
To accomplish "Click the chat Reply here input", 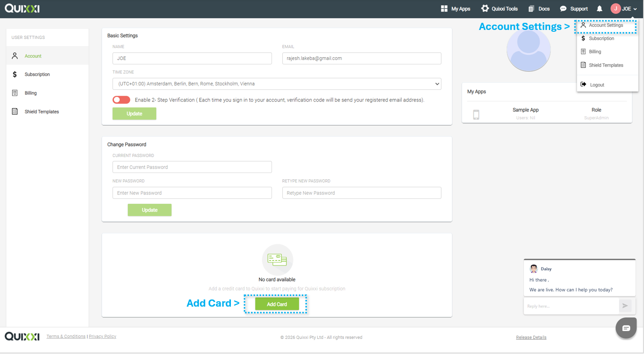I will (571, 306).
